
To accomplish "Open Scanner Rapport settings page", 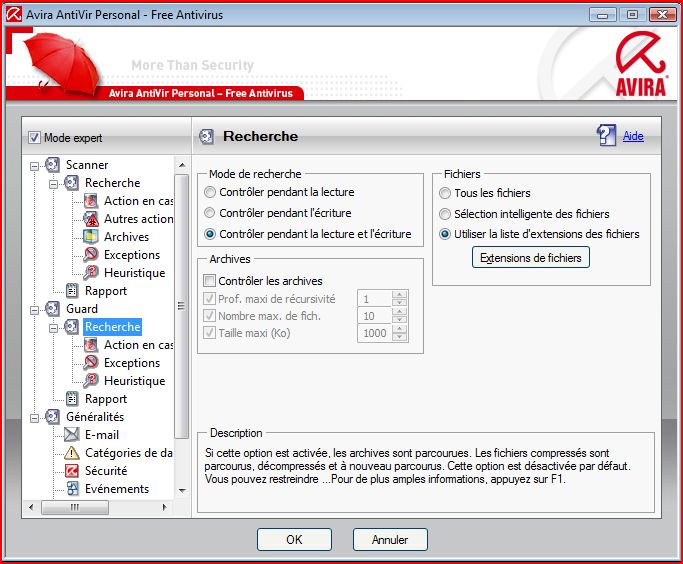I will point(106,290).
